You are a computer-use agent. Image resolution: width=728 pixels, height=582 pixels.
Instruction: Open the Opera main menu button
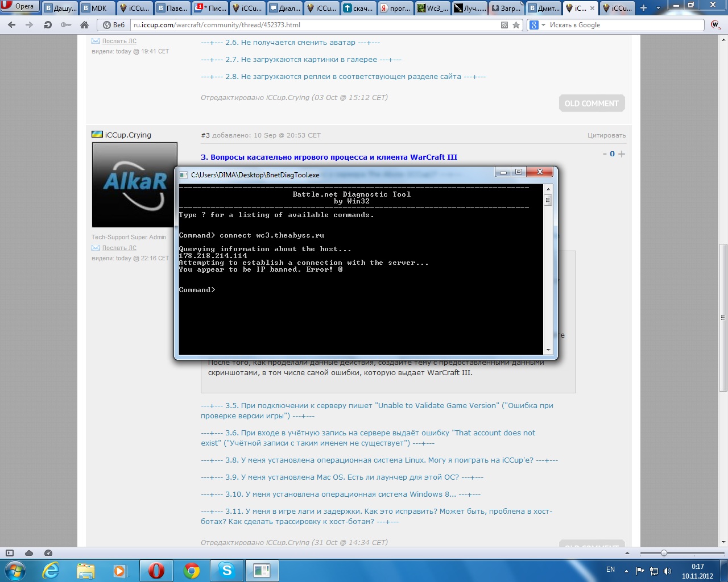[19, 6]
